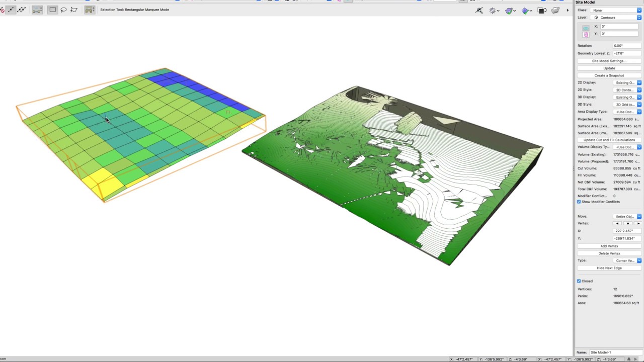The width and height of the screenshot is (644, 362).
Task: Open the wall insertion mode dropdown icon
Action: pyautogui.click(x=89, y=10)
